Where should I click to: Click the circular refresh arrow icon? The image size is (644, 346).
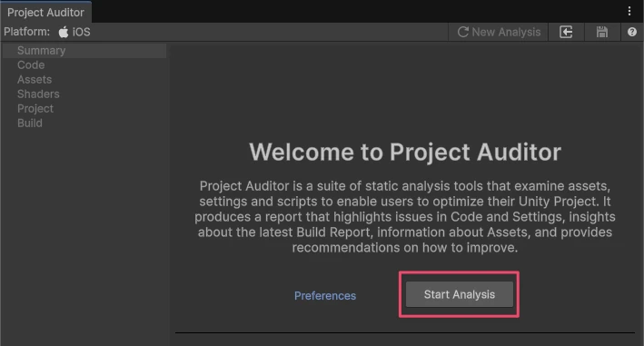coord(463,32)
